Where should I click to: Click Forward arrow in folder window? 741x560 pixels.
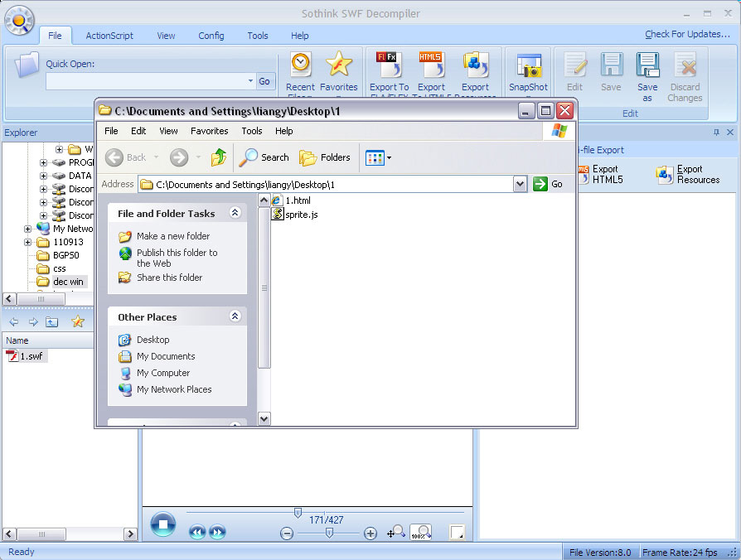pyautogui.click(x=179, y=157)
